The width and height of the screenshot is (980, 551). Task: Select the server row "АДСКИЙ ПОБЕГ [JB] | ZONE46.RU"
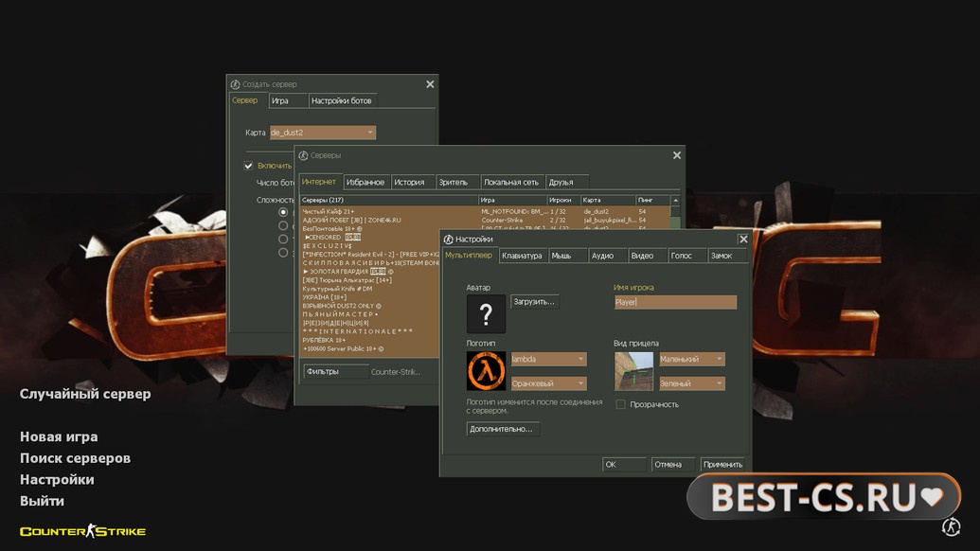coord(485,221)
